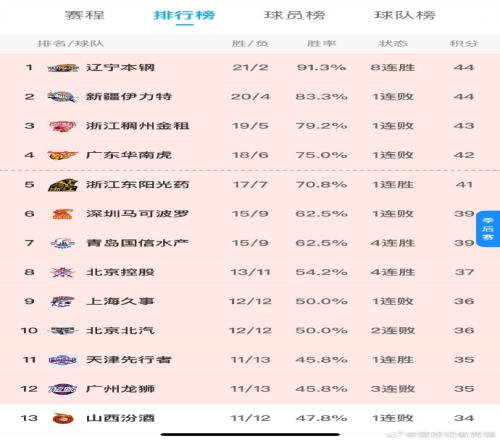Click the 积分 column header
Image resolution: width=500 pixels, height=440 pixels.
[x=464, y=43]
